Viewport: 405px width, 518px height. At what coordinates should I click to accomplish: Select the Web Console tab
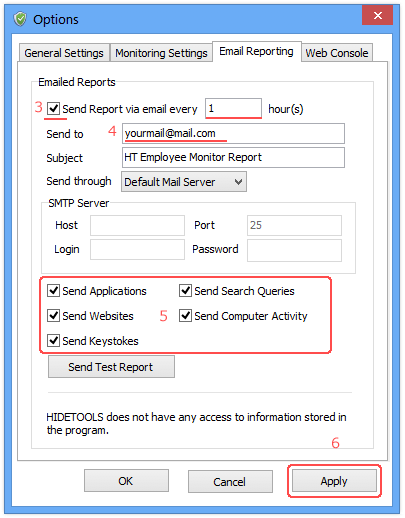tap(337, 53)
